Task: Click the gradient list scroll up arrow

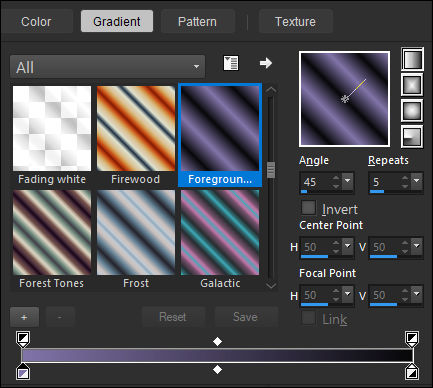Action: [271, 90]
